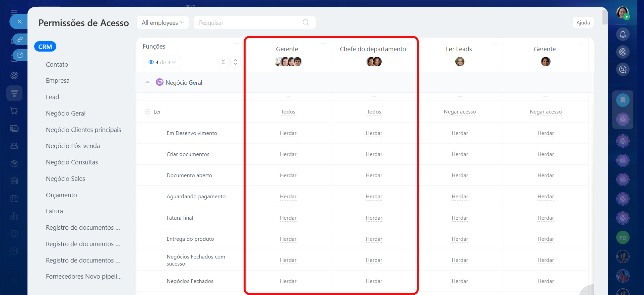
Task: Click the CRM funnel icon in sidebar
Action: pyautogui.click(x=14, y=93)
